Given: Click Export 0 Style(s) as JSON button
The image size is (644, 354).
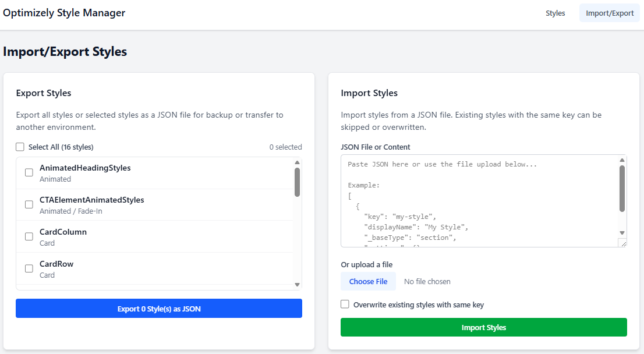Looking at the screenshot, I should pos(159,309).
